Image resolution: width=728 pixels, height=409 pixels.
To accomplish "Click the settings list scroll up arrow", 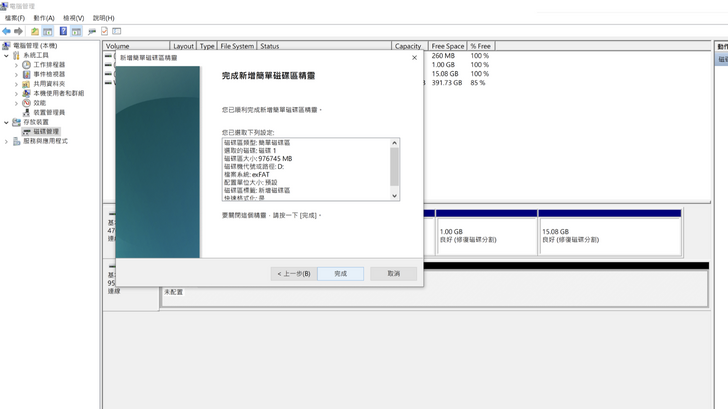I will [x=394, y=143].
